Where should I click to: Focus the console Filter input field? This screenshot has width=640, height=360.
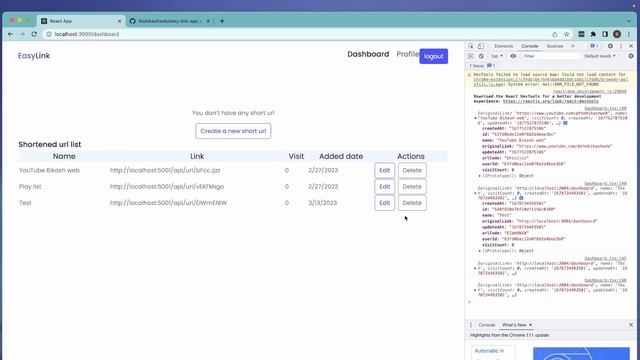click(551, 56)
